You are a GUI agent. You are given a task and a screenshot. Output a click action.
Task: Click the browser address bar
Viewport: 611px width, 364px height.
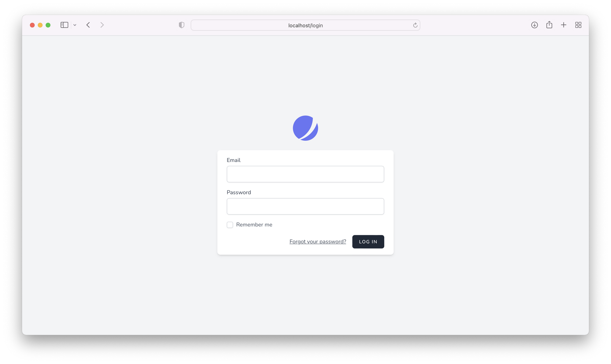point(305,25)
